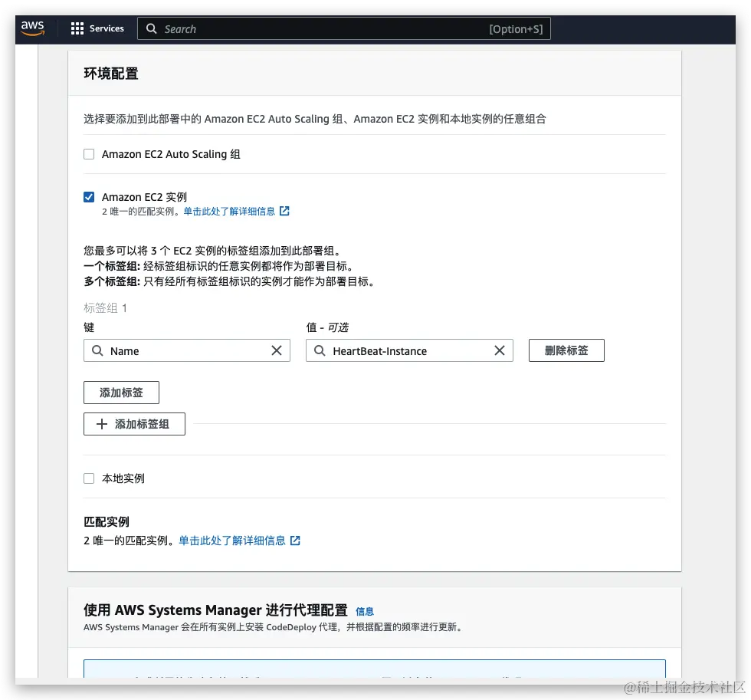Click the search magnifier in the top bar

[x=152, y=28]
